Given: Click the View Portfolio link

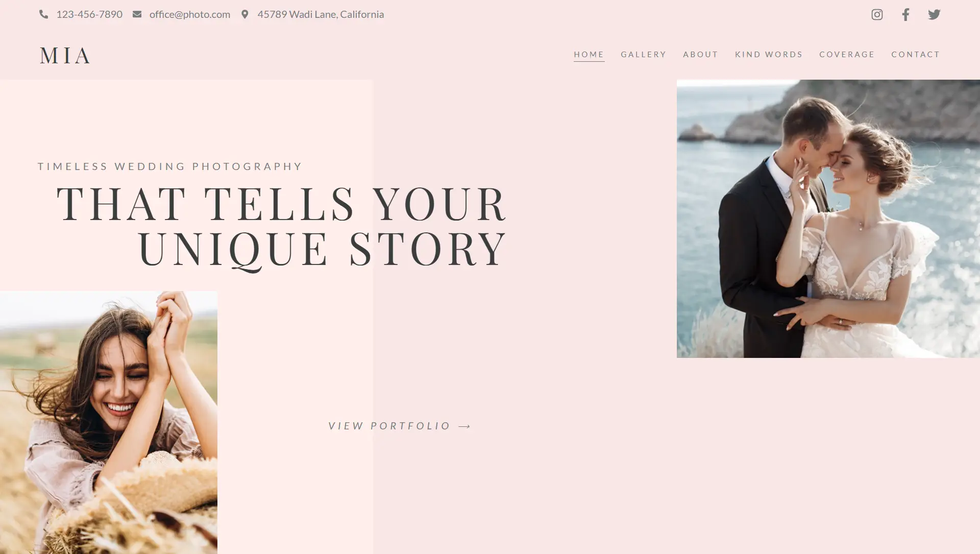Looking at the screenshot, I should 400,426.
